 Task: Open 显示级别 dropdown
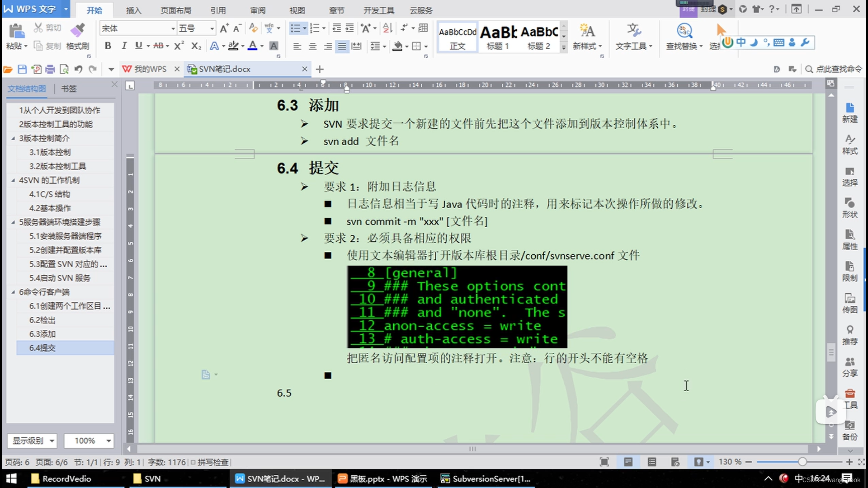32,441
